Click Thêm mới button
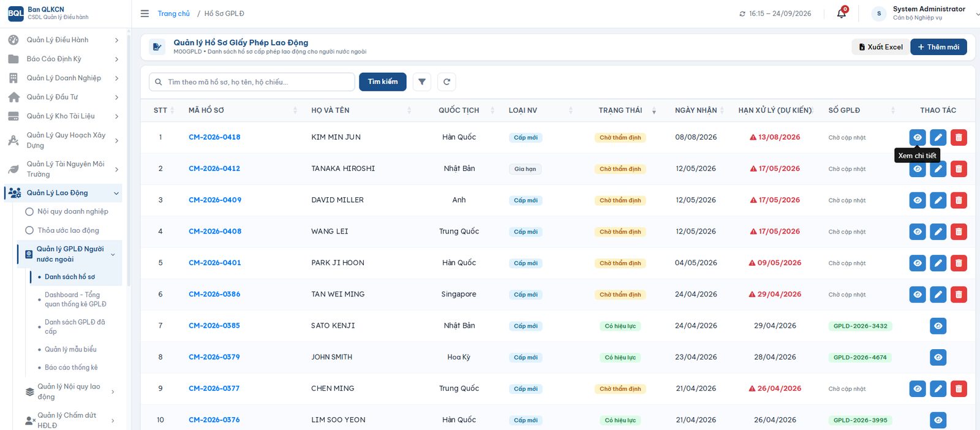The image size is (980, 430). click(x=938, y=47)
